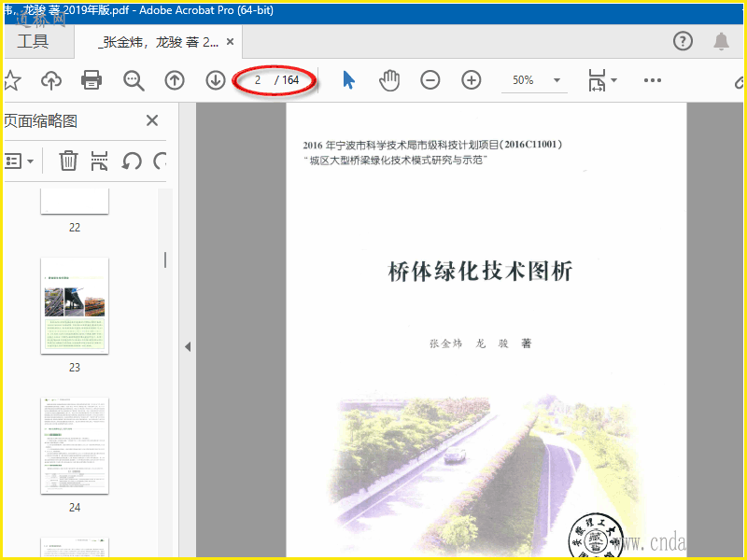Viewport: 747px width, 560px height.
Task: Click the 页面缩略图 panel title
Action: [x=40, y=121]
